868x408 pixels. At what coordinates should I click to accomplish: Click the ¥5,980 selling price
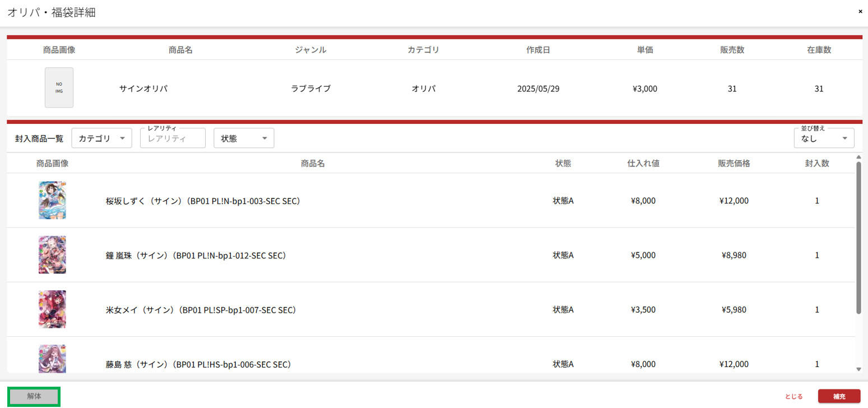[735, 309]
